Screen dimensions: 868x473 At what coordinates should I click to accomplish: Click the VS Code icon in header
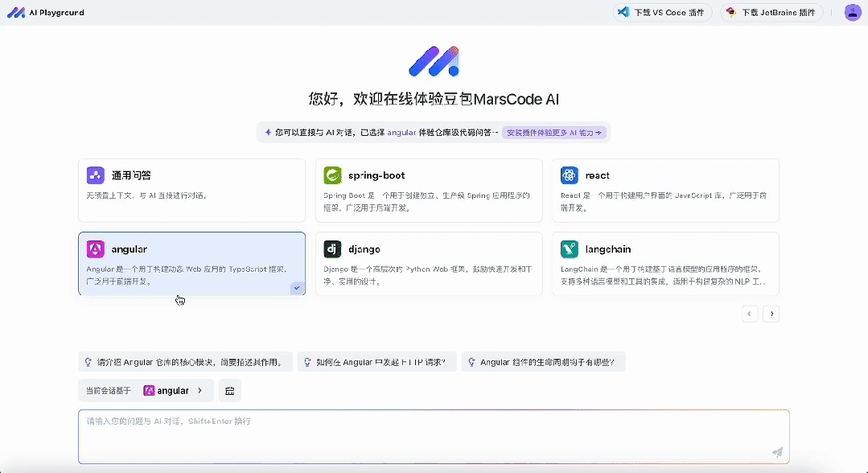click(x=623, y=11)
